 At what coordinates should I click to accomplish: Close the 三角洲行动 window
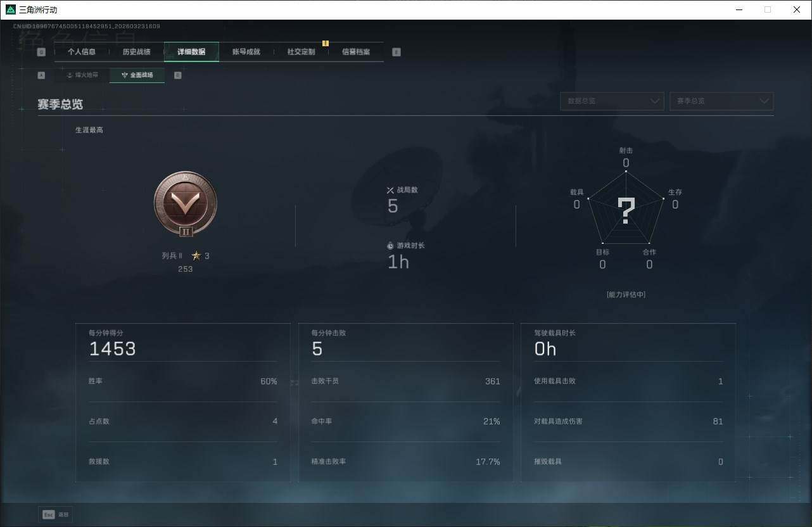pyautogui.click(x=797, y=10)
